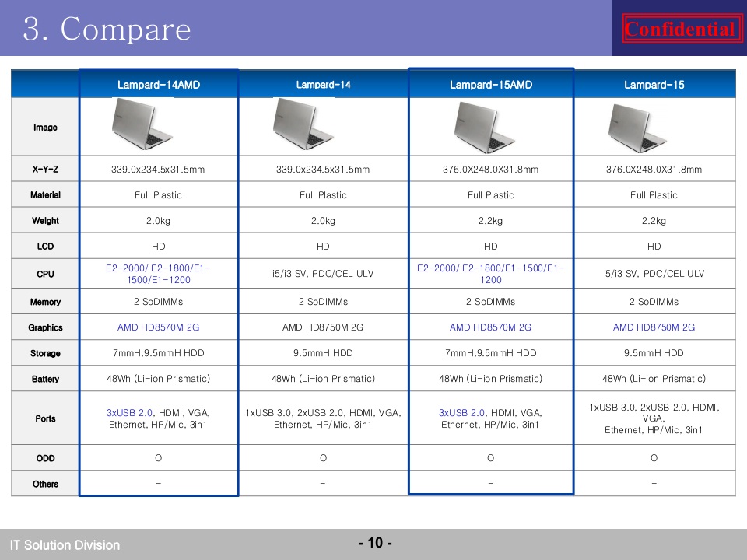
Task: Click the Lampard-15 laptop image
Action: pyautogui.click(x=637, y=128)
